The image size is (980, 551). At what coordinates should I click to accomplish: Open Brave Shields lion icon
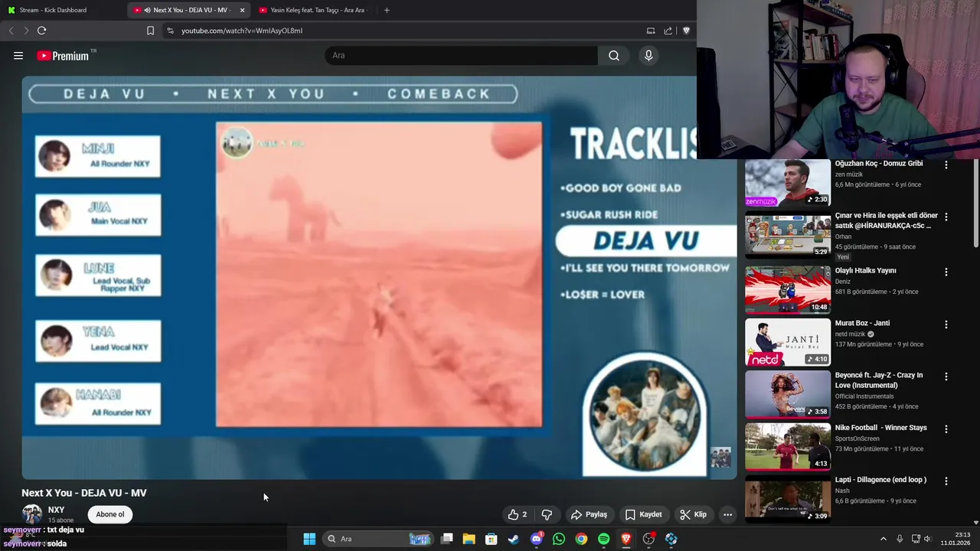[686, 31]
